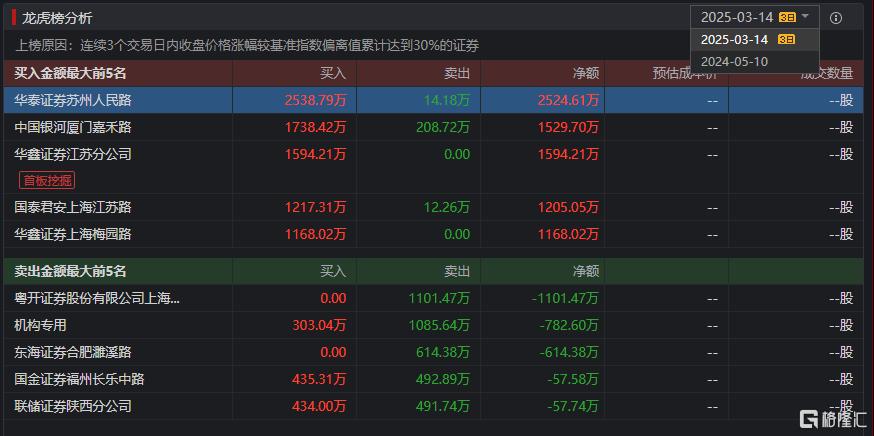The height and width of the screenshot is (436, 874).
Task: Click the 上榜原因 description line
Action: (x=247, y=46)
